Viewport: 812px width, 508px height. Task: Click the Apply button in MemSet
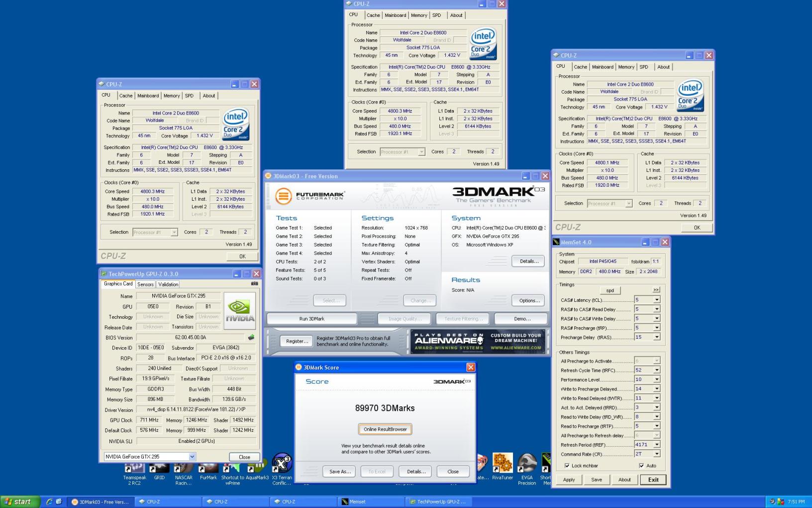[569, 480]
